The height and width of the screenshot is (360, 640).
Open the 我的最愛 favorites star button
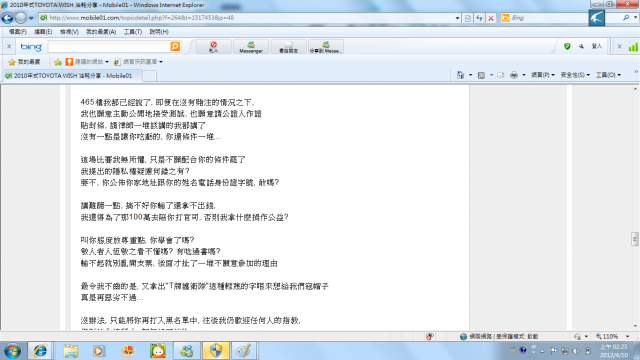click(x=24, y=62)
